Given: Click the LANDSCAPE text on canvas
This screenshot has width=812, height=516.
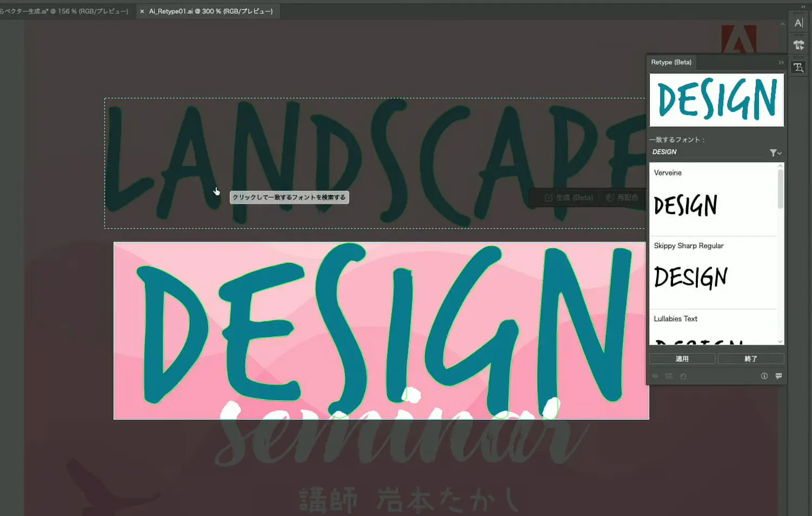Looking at the screenshot, I should [x=375, y=163].
